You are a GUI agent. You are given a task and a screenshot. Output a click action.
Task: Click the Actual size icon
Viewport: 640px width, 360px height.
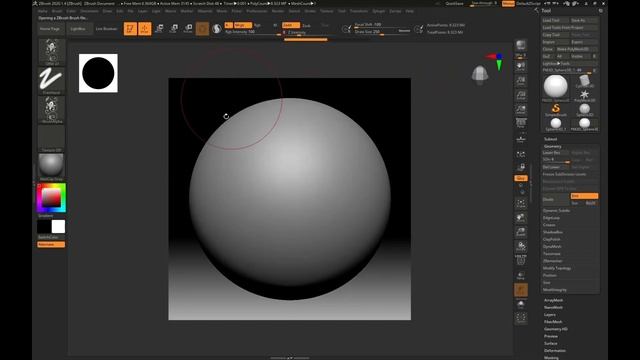[x=521, y=95]
